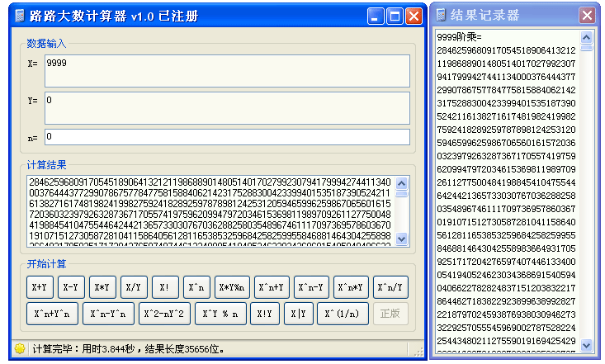Click the status text 计算完毕:用时3.844秒
The height and width of the screenshot is (364, 605).
[83, 349]
